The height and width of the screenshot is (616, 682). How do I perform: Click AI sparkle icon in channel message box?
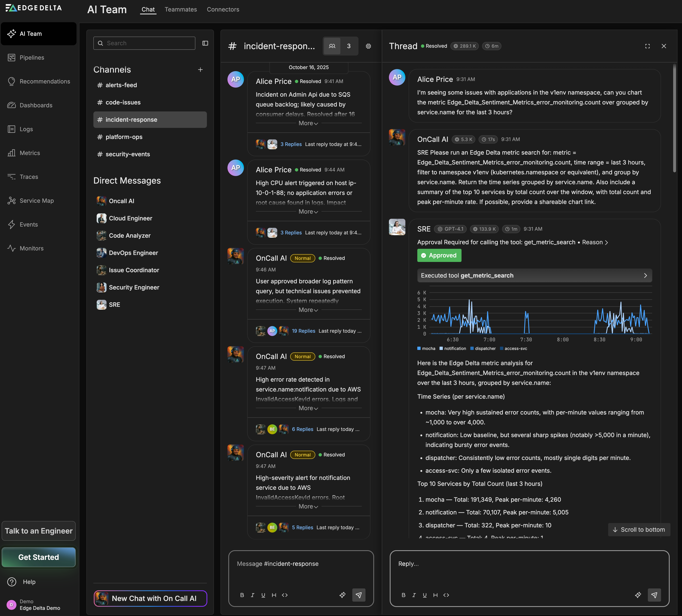[342, 595]
